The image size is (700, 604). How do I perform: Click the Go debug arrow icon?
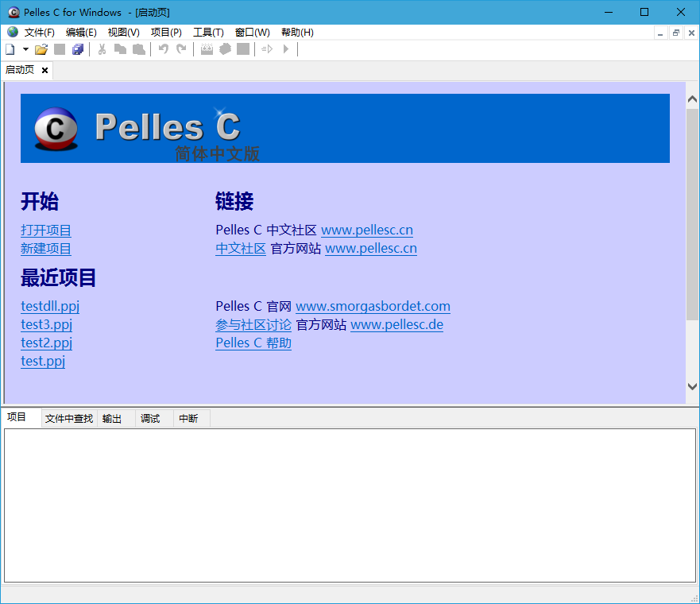coord(267,49)
